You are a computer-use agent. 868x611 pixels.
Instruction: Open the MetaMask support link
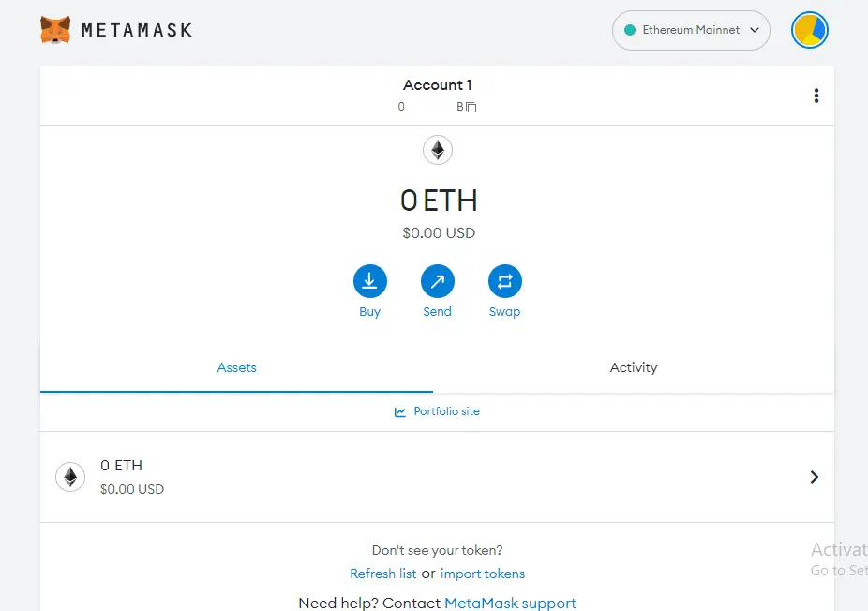click(510, 603)
